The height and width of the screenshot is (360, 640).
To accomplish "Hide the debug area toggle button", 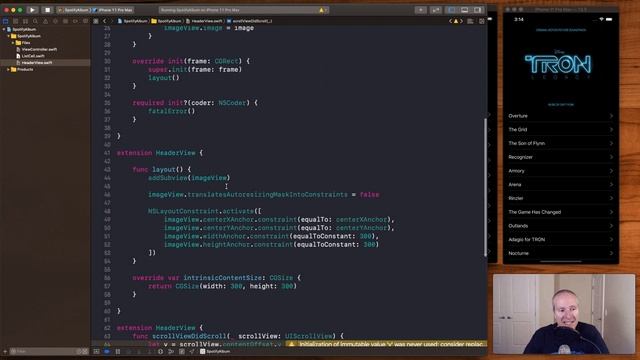I will point(96,351).
